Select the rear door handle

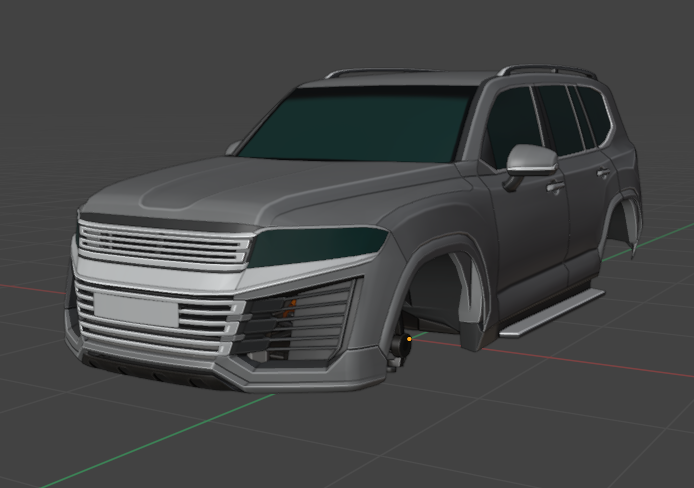pyautogui.click(x=603, y=173)
